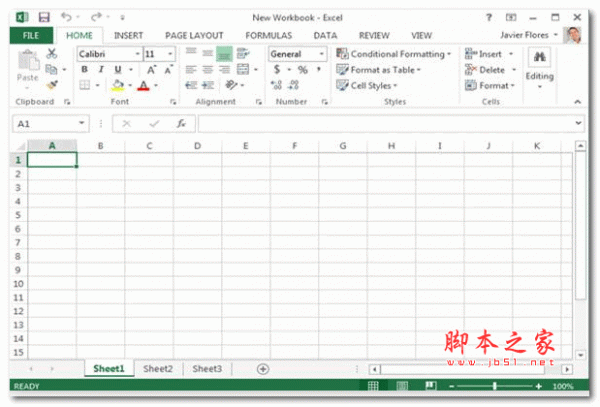Open Conditional Formatting menu
The height and width of the screenshot is (407, 600).
[x=394, y=54]
